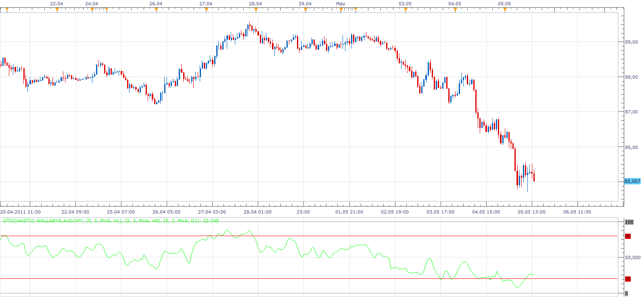This screenshot has width=644, height=297.
Task: Click the orange marker under 29.04
Action: [x=305, y=10]
